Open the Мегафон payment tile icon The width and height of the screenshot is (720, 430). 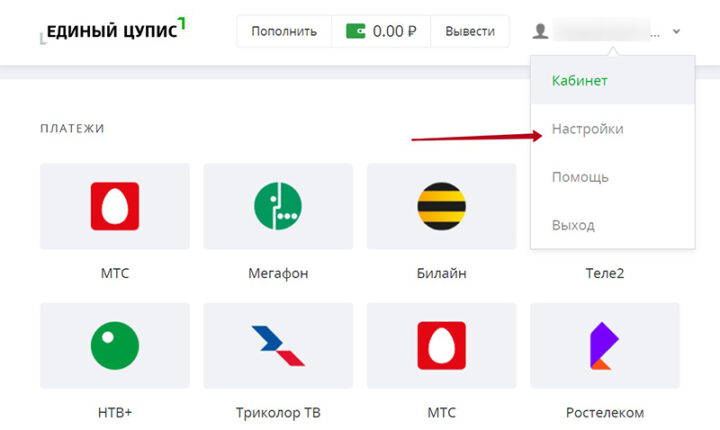277,206
